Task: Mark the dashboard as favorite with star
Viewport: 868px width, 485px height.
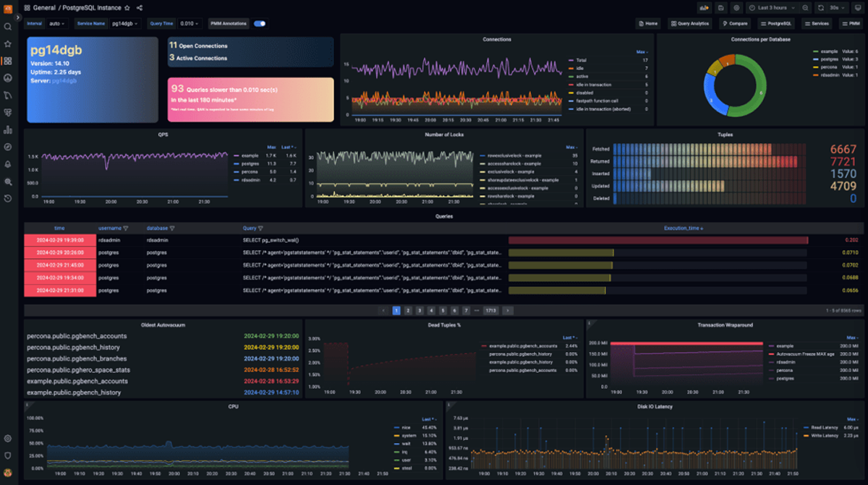Action: 127,8
